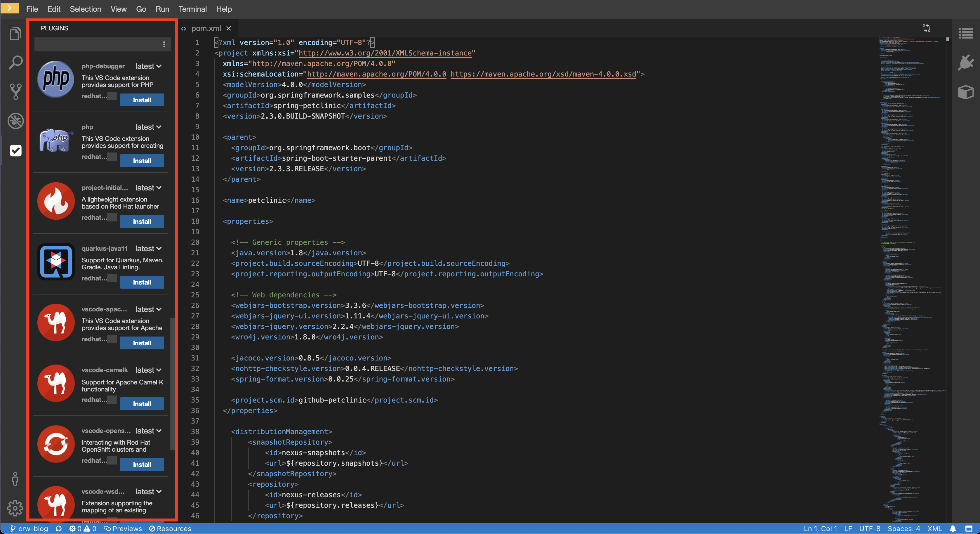Click the plugins search input field
This screenshot has width=980, height=534.
(x=97, y=44)
